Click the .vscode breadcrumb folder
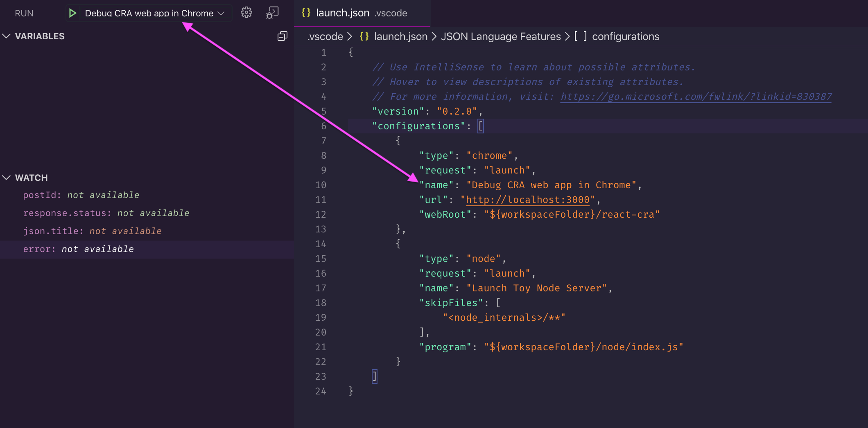Viewport: 868px width, 428px height. tap(325, 36)
